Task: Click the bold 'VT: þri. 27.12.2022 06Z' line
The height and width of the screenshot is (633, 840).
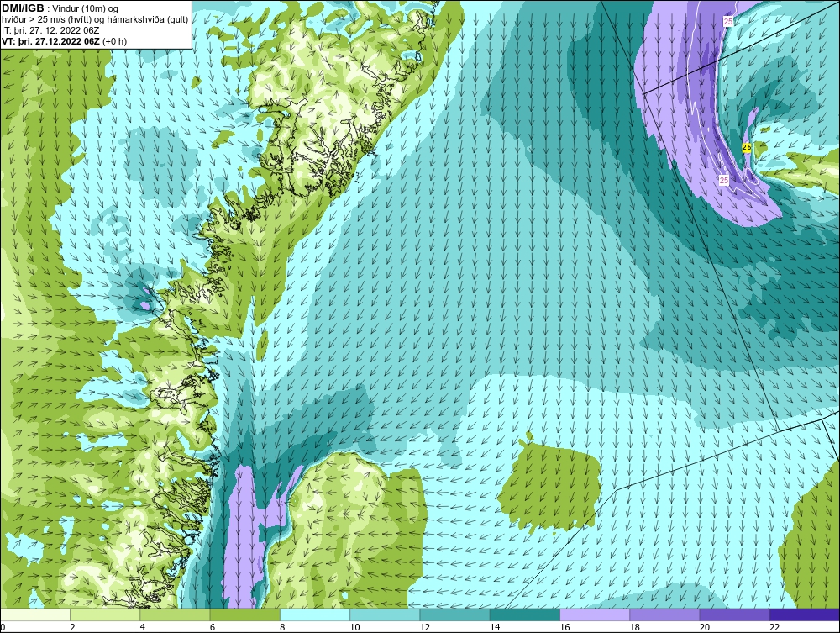Action: (x=51, y=40)
